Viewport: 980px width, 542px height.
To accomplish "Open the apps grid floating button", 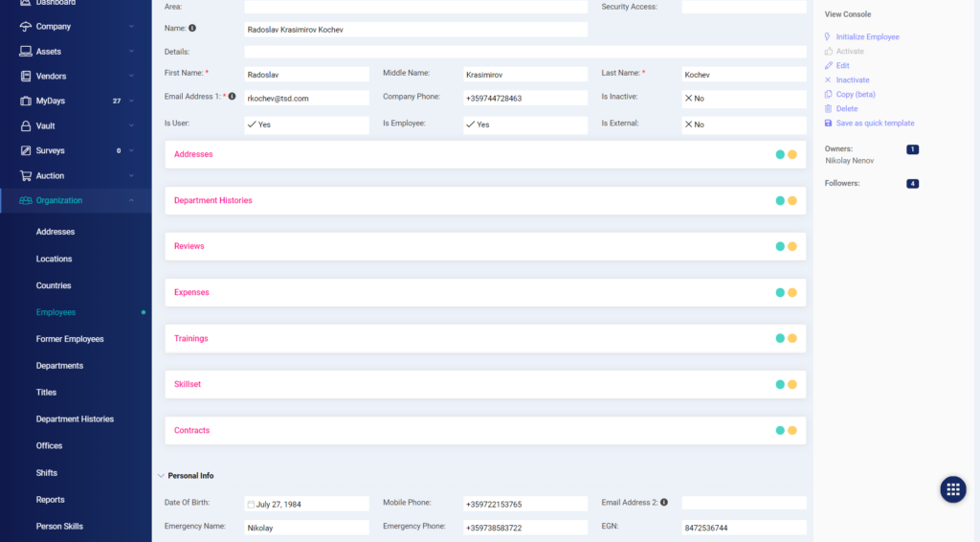I will coord(952,489).
